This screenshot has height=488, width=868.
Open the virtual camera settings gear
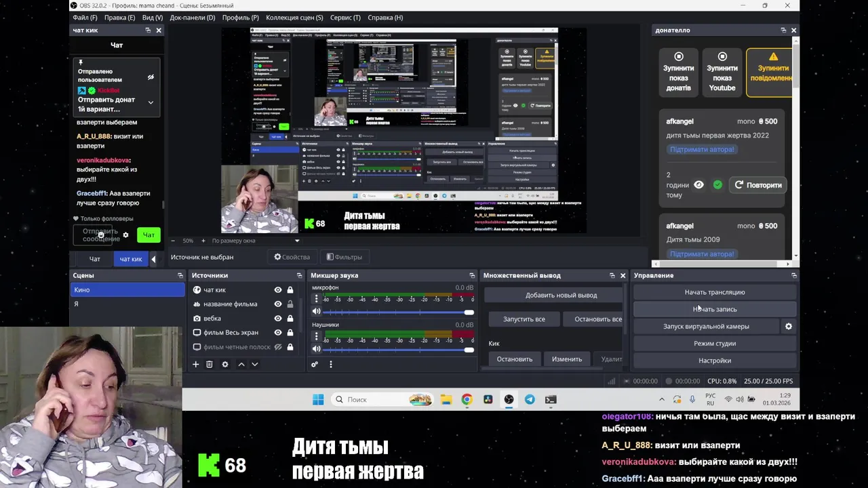[x=788, y=326]
